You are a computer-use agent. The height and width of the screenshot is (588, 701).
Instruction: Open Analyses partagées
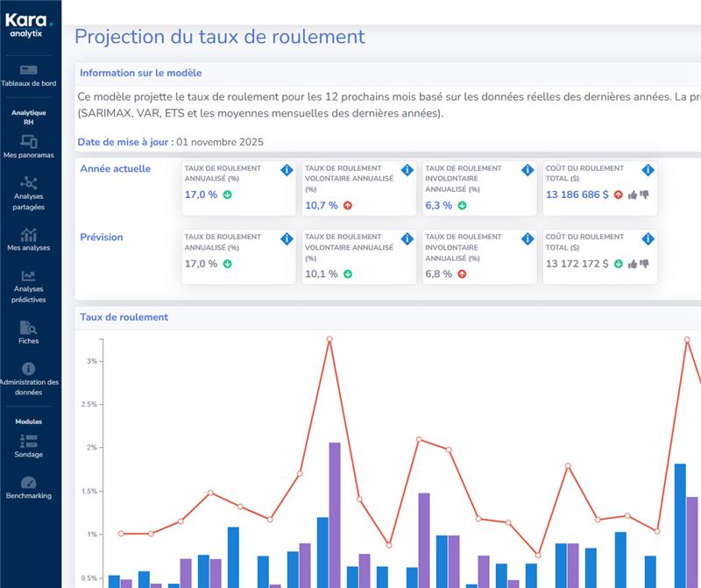click(31, 195)
